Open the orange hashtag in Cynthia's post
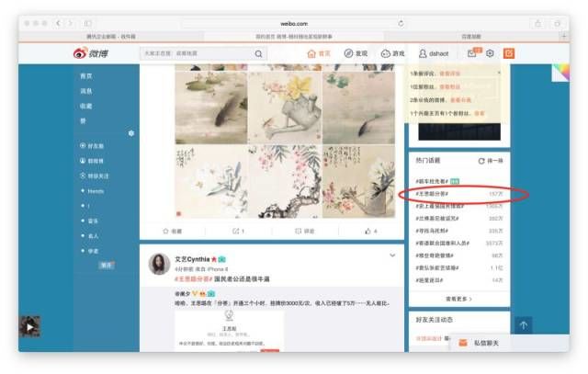Image resolution: width=588 pixels, height=374 pixels. coord(194,279)
